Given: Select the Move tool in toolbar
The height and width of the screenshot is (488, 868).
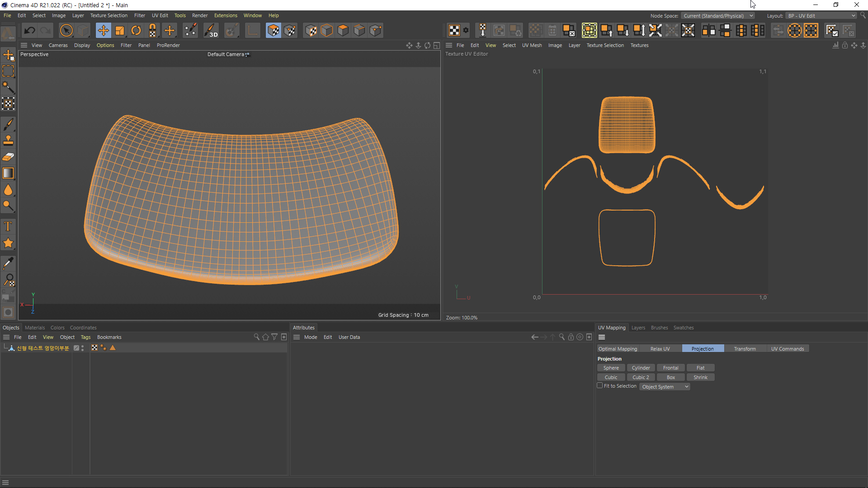Looking at the screenshot, I should (x=103, y=30).
